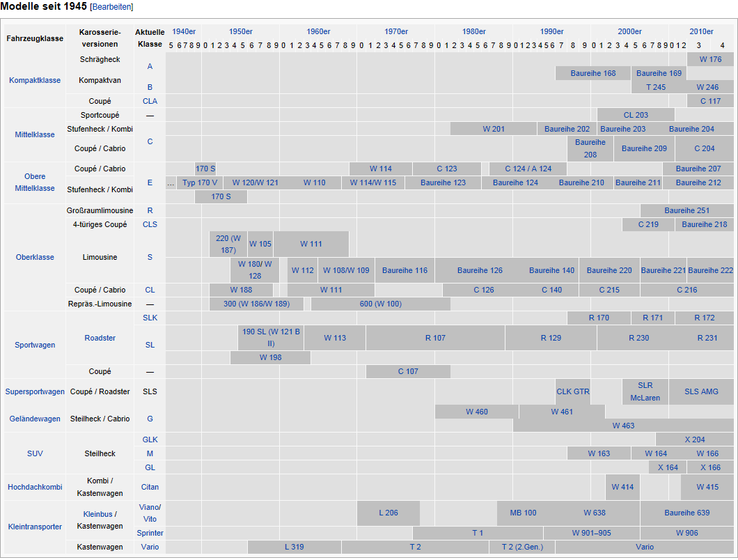Image resolution: width=738 pixels, height=560 pixels.
Task: Open the W 463 model link
Action: 623,426
